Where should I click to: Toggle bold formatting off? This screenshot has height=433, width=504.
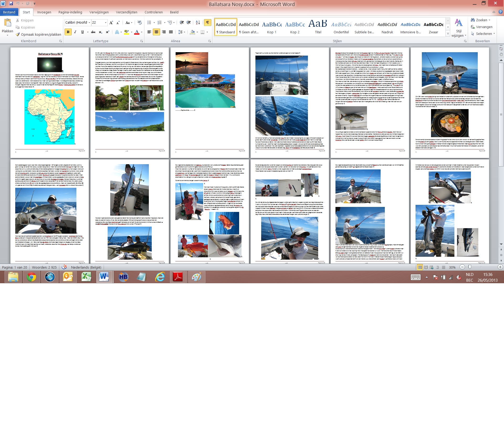(x=68, y=32)
